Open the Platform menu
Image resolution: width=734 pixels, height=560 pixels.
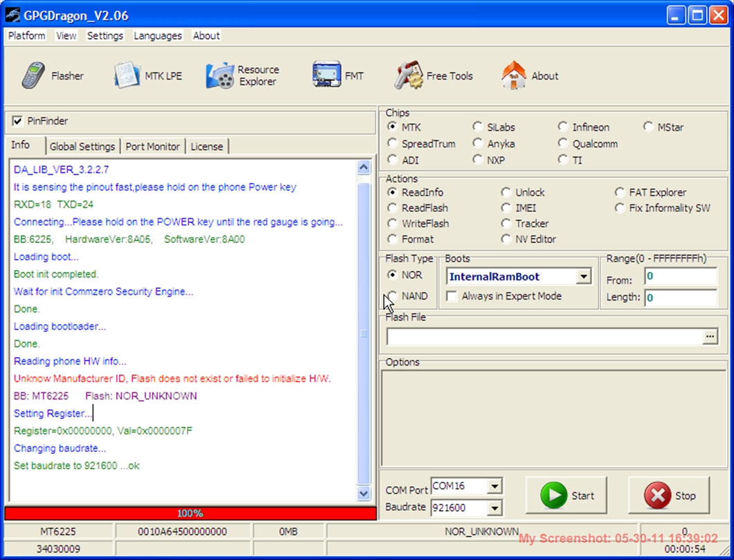point(27,35)
